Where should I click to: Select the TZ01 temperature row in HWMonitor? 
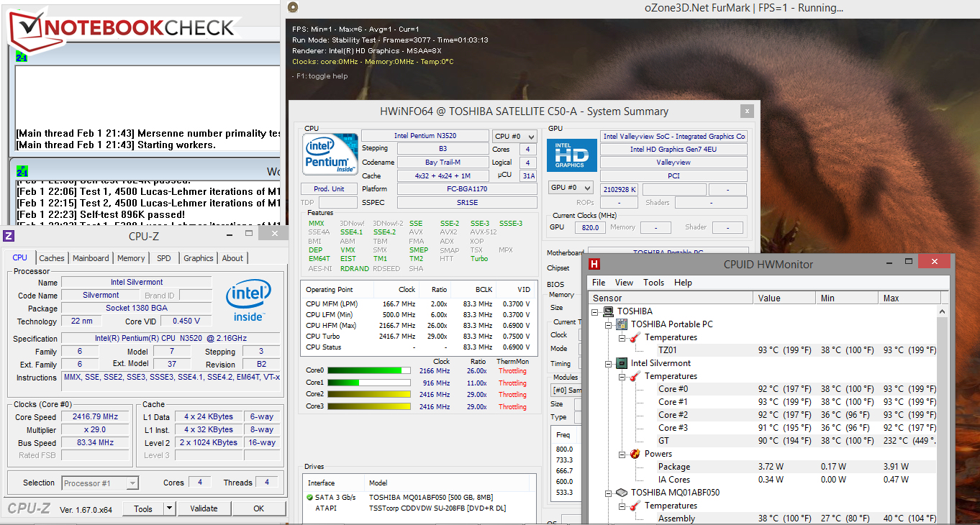764,350
